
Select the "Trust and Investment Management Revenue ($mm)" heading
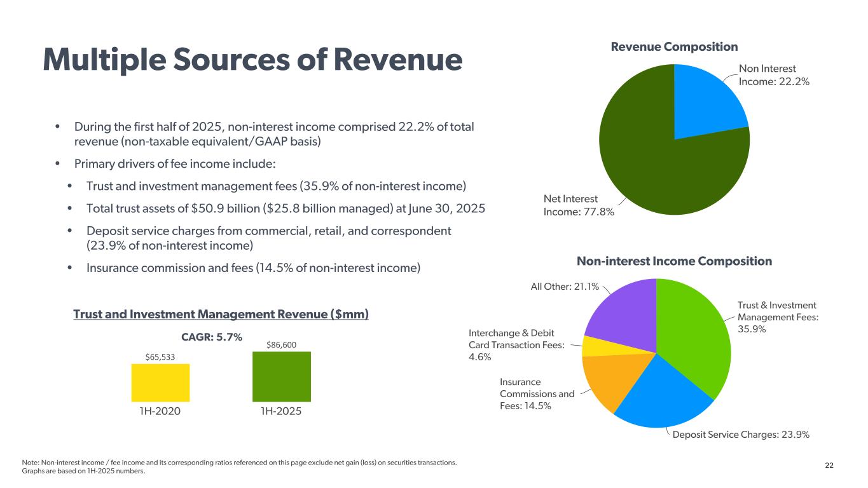pos(221,315)
